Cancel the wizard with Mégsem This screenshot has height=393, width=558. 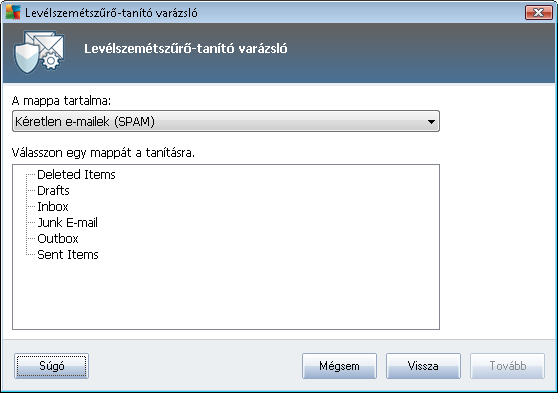point(339,366)
